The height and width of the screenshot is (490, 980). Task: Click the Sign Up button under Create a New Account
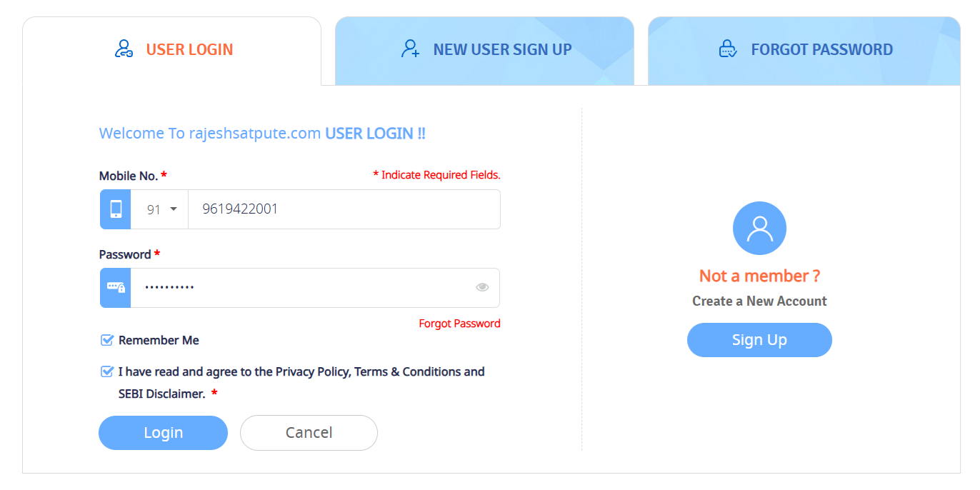pyautogui.click(x=759, y=340)
